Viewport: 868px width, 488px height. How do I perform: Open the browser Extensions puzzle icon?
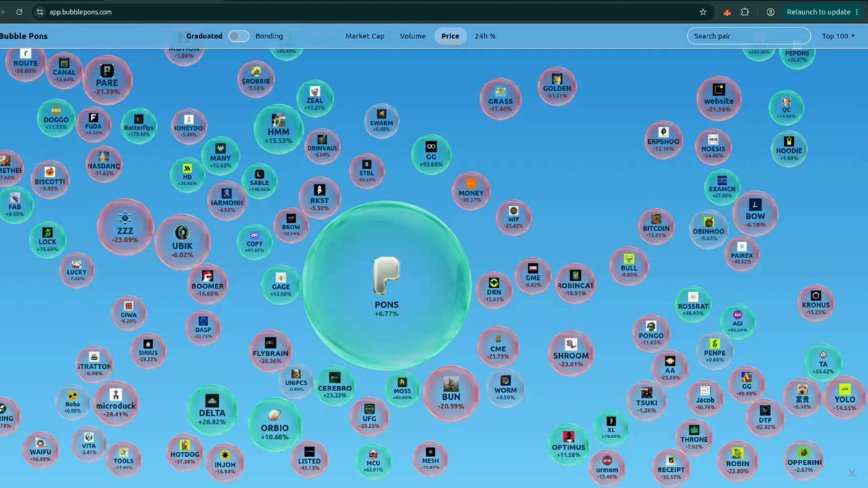[745, 12]
